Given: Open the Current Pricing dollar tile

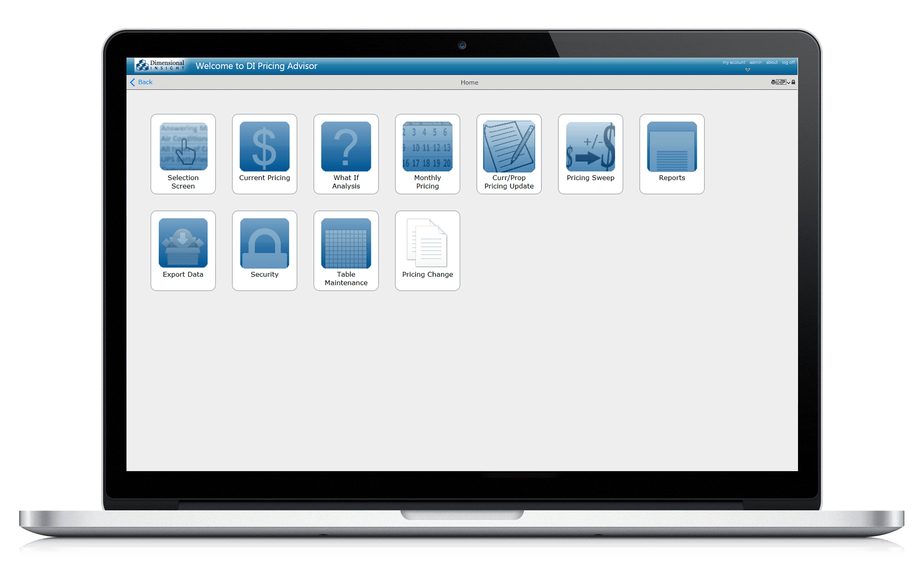Looking at the screenshot, I should (x=265, y=154).
